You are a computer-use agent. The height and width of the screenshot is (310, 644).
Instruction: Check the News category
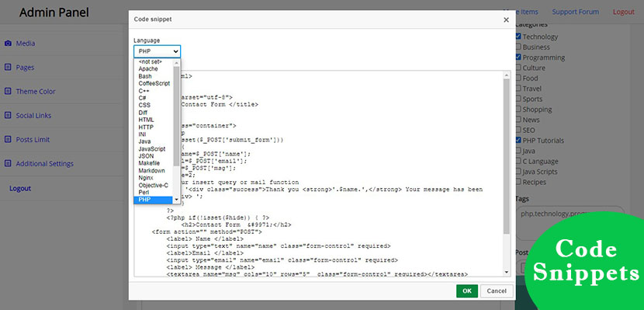(518, 119)
